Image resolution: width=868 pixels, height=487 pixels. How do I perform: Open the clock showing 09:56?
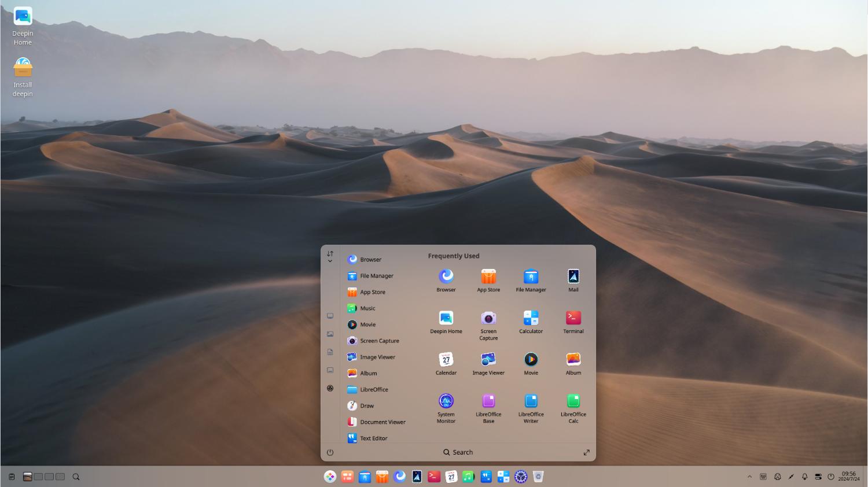coord(849,477)
